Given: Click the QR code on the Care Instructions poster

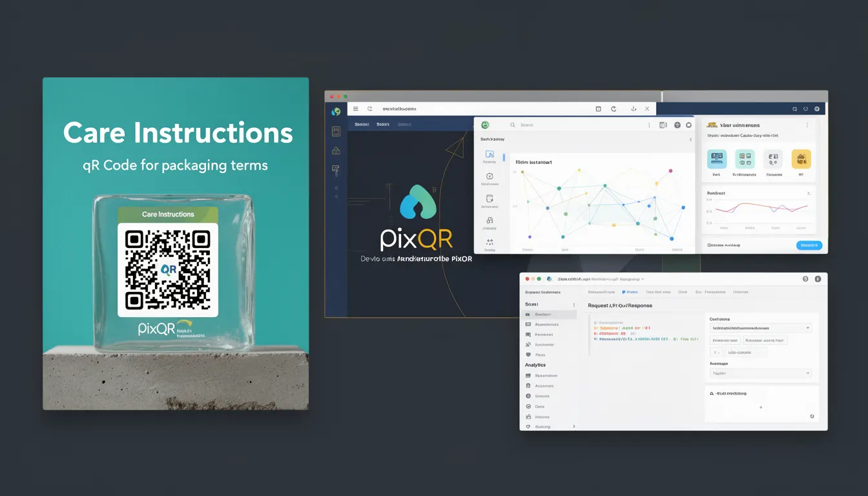Looking at the screenshot, I should tap(168, 269).
